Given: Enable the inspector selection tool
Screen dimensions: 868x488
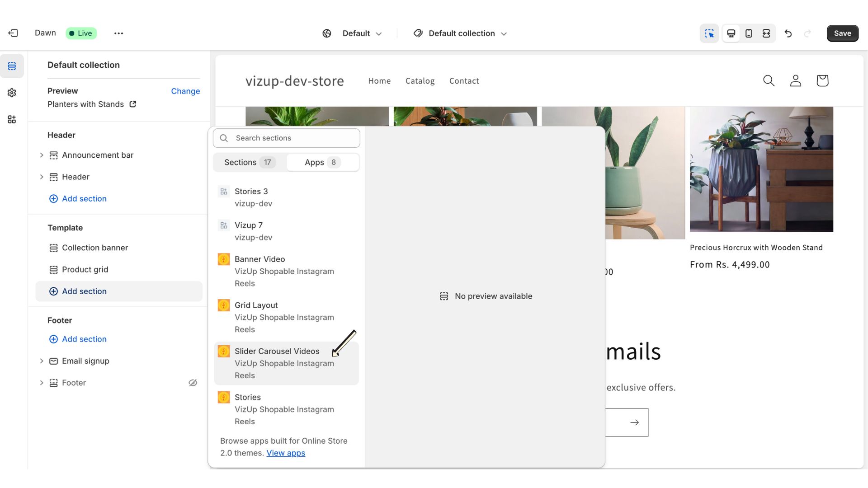Looking at the screenshot, I should (x=709, y=33).
